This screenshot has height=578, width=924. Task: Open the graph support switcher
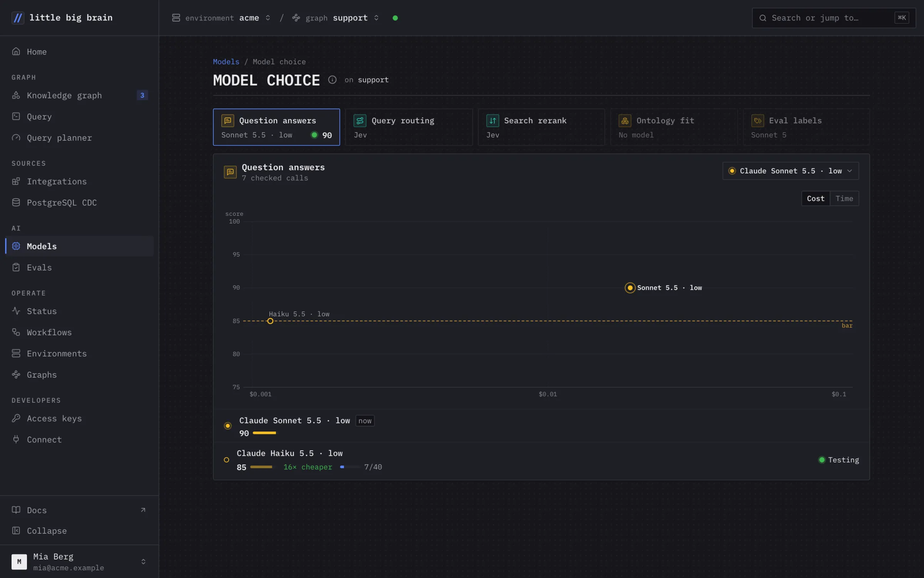pos(336,18)
